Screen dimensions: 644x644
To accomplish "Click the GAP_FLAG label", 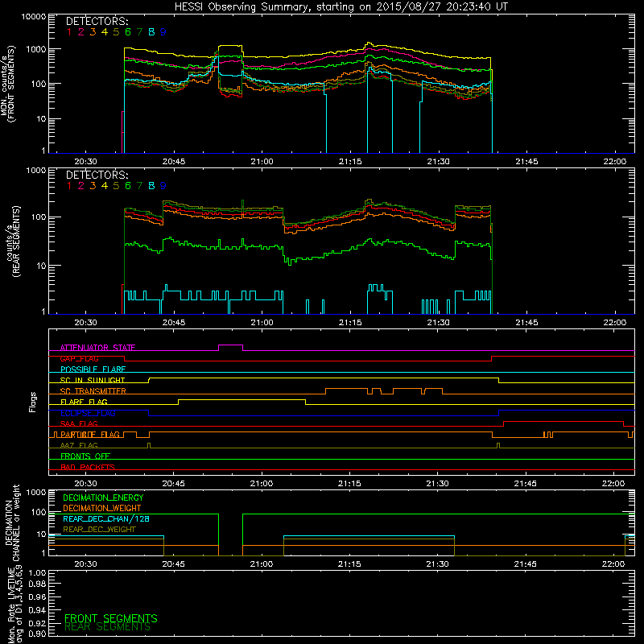I will pos(79,358).
